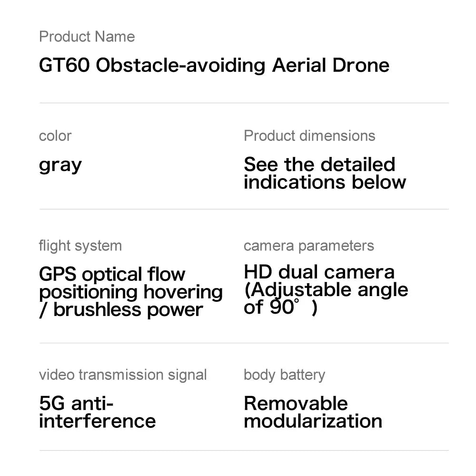The height and width of the screenshot is (476, 476).
Task: Select the '5G anti-' text line
Action: point(76,404)
